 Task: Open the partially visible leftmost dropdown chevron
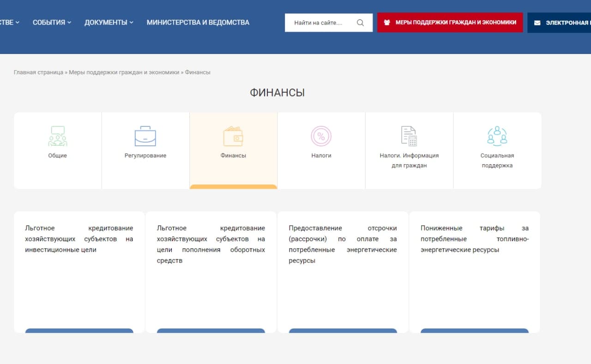coord(17,23)
